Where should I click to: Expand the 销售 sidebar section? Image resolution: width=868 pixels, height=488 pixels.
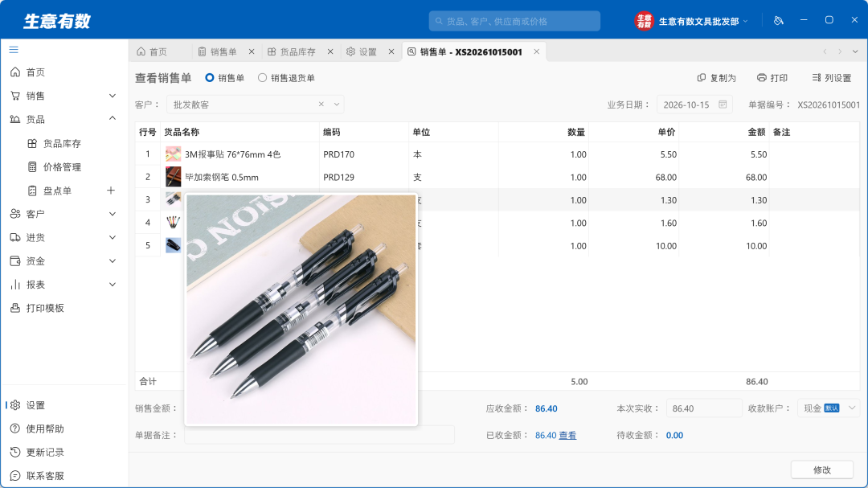[113, 96]
